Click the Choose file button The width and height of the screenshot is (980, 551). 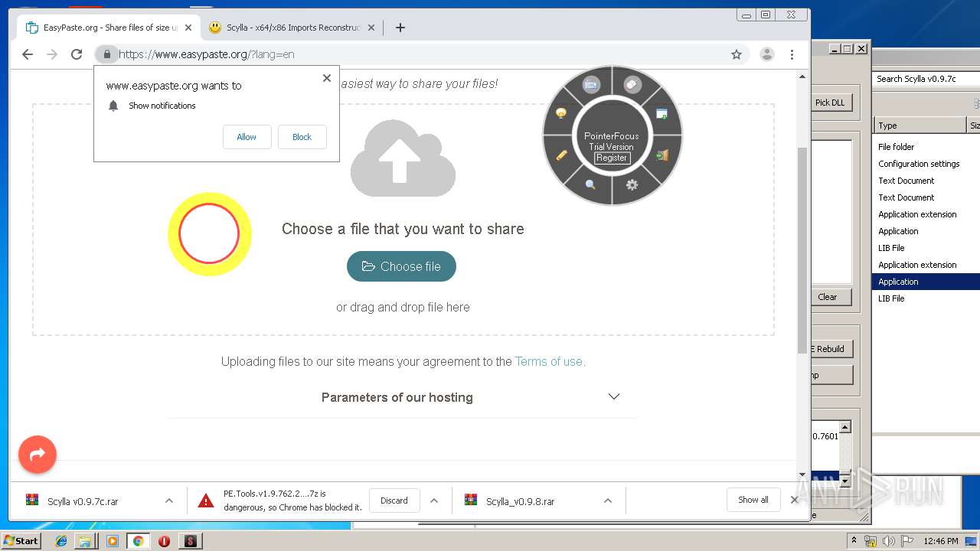click(x=401, y=266)
